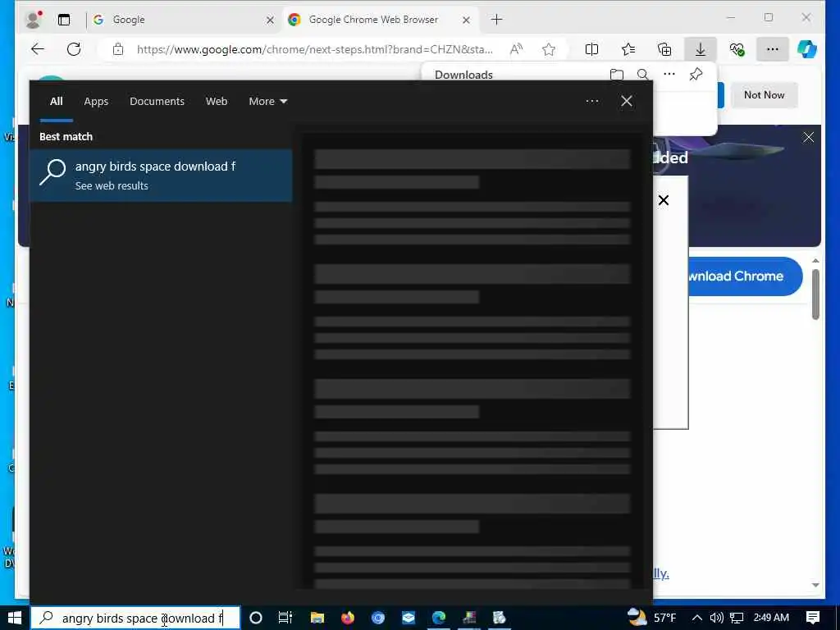Close the Windows search panel
Image resolution: width=840 pixels, height=630 pixels.
tap(626, 101)
